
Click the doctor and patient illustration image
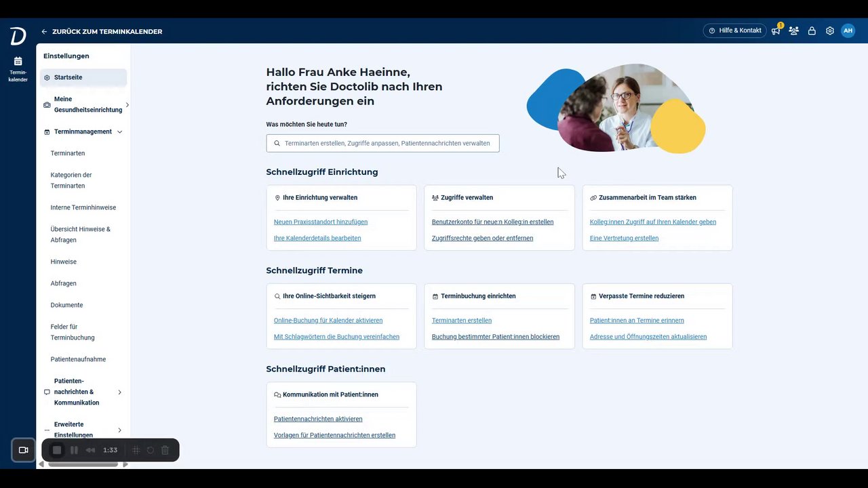click(616, 109)
